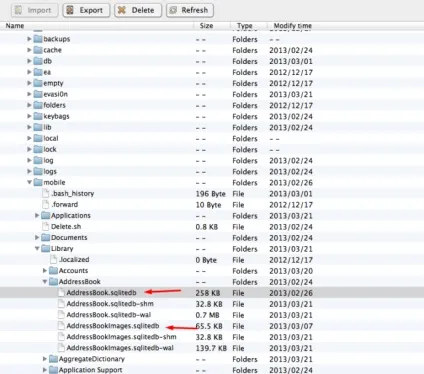The image size is (424, 374).
Task: Expand the evasi0n folder
Action: pyautogui.click(x=29, y=94)
